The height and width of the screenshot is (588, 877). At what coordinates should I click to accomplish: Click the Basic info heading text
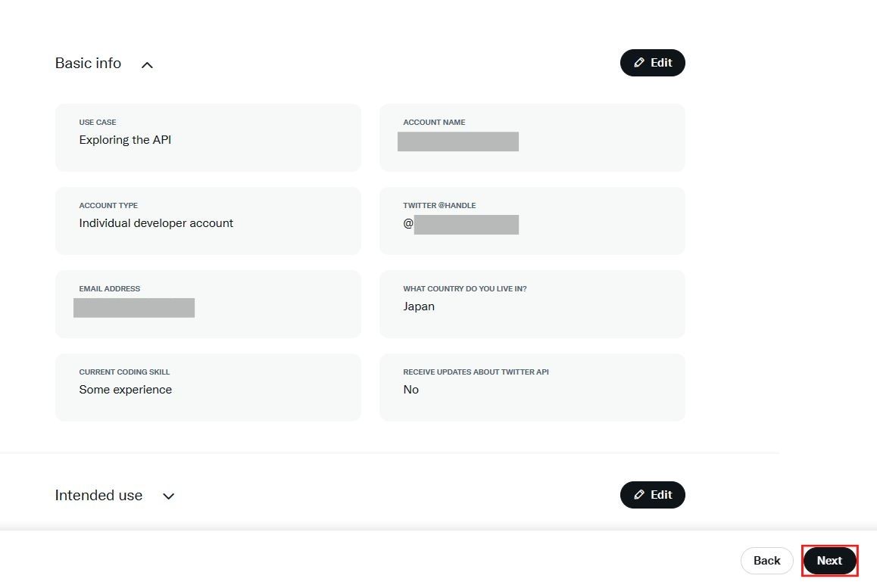click(x=88, y=63)
